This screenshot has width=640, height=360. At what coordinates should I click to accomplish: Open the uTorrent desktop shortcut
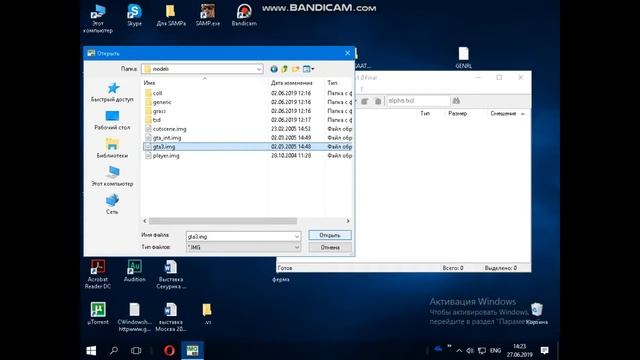pos(98,313)
